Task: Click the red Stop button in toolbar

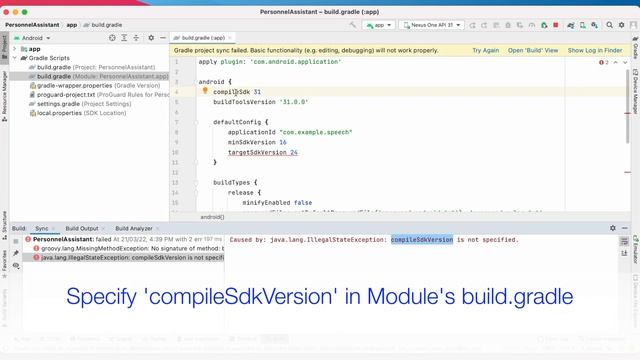Action: coord(556,25)
